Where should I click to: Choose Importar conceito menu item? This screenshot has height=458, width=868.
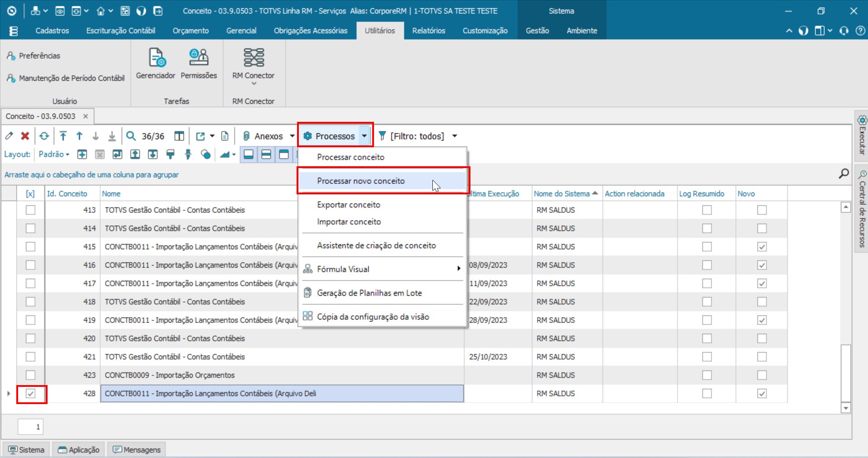point(383,222)
